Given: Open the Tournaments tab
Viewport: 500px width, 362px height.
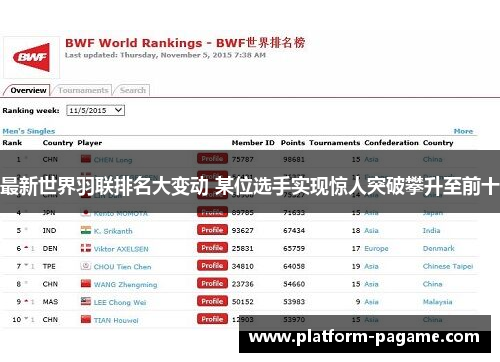Looking at the screenshot, I should coord(83,90).
